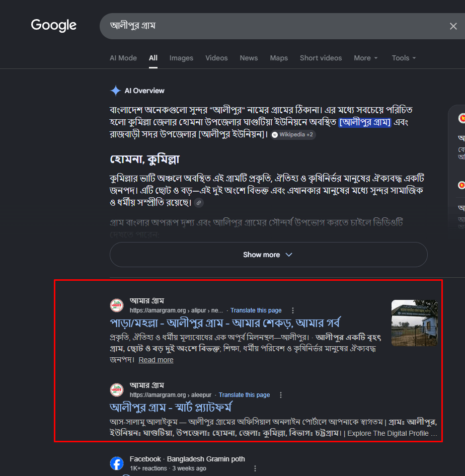Click the link chip after সম্প্রীতি রয়েছে
Viewport: 465px width, 476px height.
[x=199, y=202]
